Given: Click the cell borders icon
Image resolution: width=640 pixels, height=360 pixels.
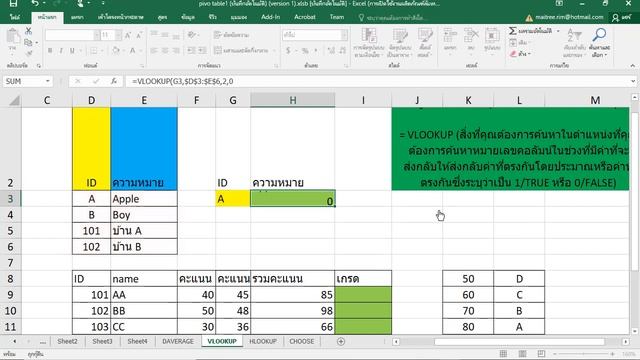Looking at the screenshot, I should (93, 51).
